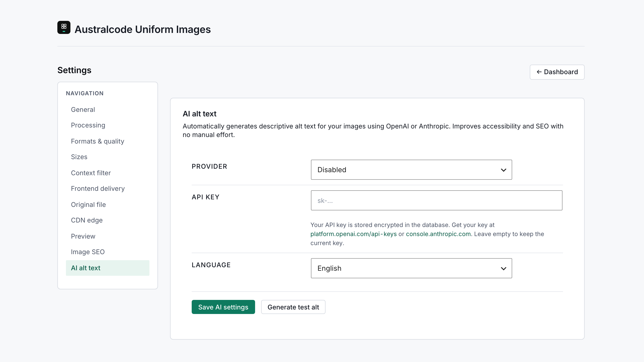Open the platform.openai.com/api-keys link
Screen dimensions: 644x362
point(353,234)
